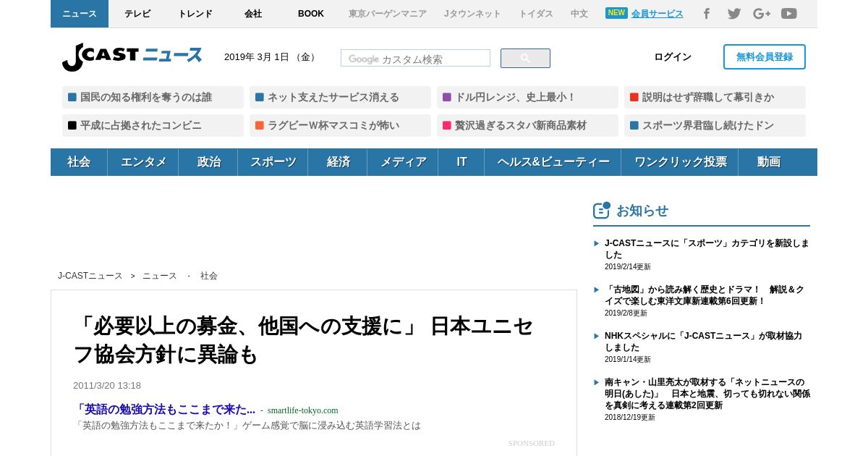Open the IT category menu

click(461, 162)
